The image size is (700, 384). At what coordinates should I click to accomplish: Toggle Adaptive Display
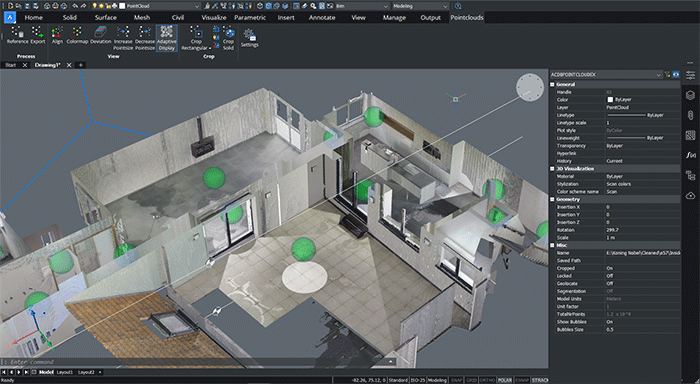click(x=167, y=38)
